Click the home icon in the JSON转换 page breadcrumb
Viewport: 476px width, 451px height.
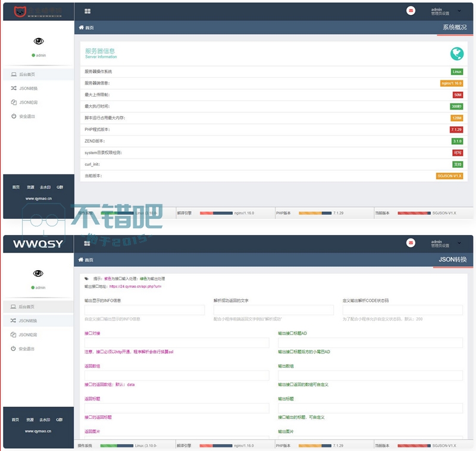pyautogui.click(x=82, y=260)
